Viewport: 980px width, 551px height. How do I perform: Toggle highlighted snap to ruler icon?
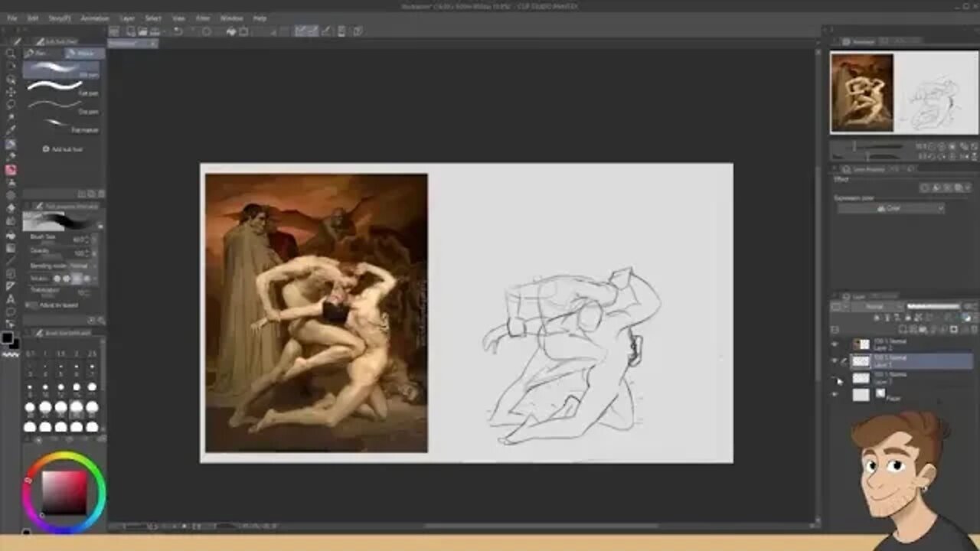click(300, 31)
